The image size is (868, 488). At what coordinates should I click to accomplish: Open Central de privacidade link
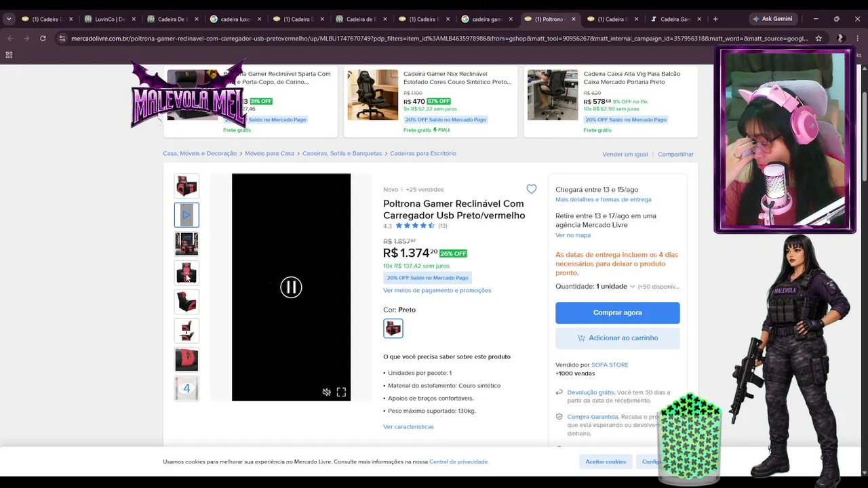tap(459, 462)
